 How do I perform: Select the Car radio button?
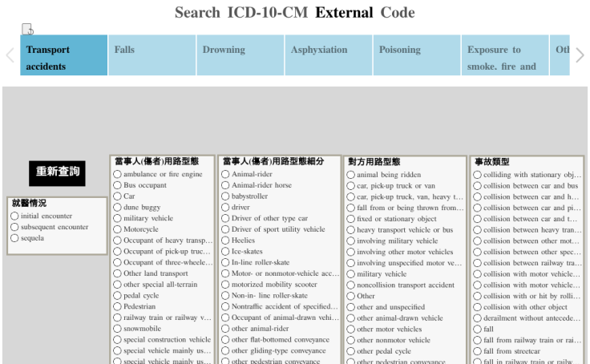(117, 196)
